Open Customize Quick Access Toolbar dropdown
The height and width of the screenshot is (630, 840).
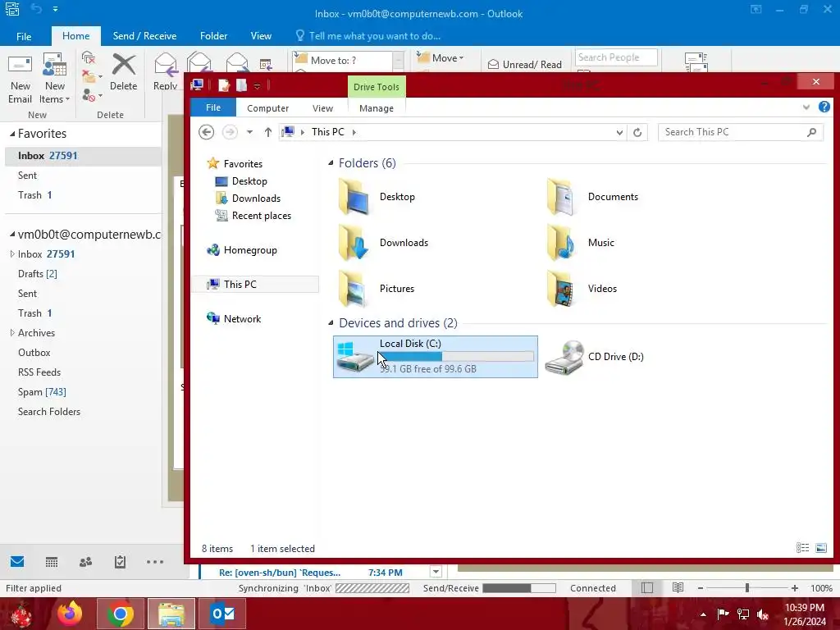point(257,86)
